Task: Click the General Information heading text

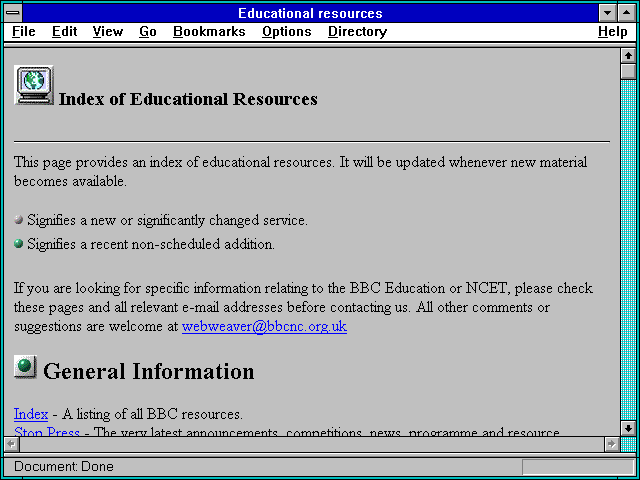Action: click(149, 371)
